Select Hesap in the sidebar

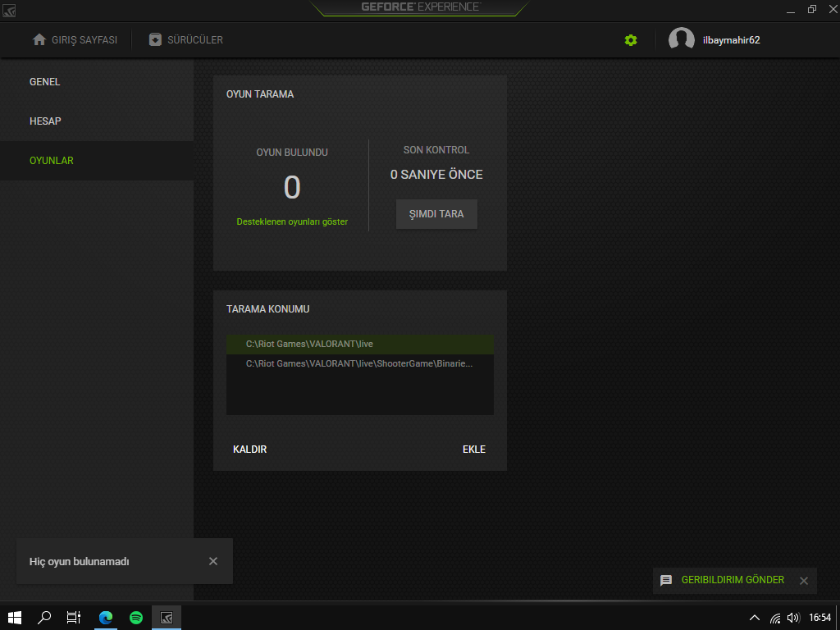pos(97,121)
